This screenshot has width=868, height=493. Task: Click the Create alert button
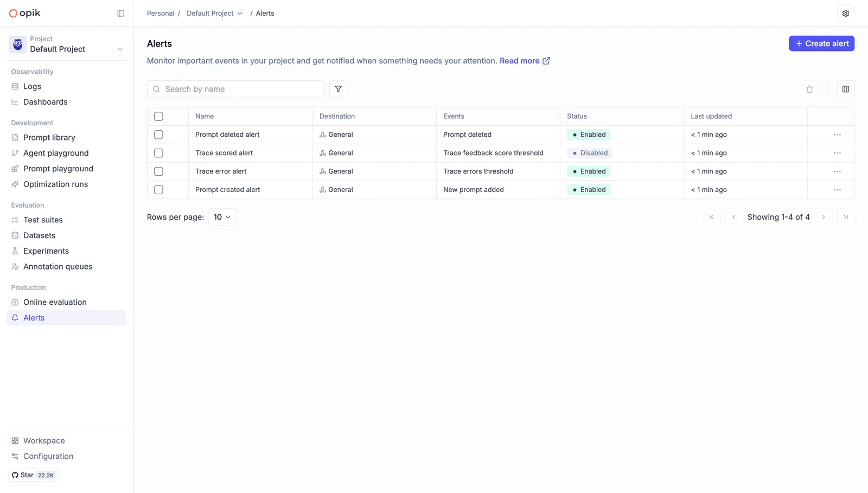point(821,43)
